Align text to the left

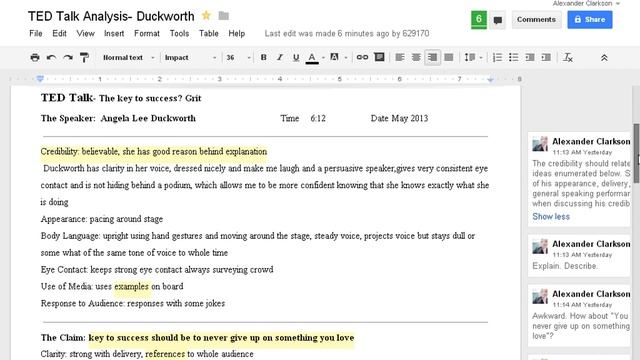tap(400, 58)
